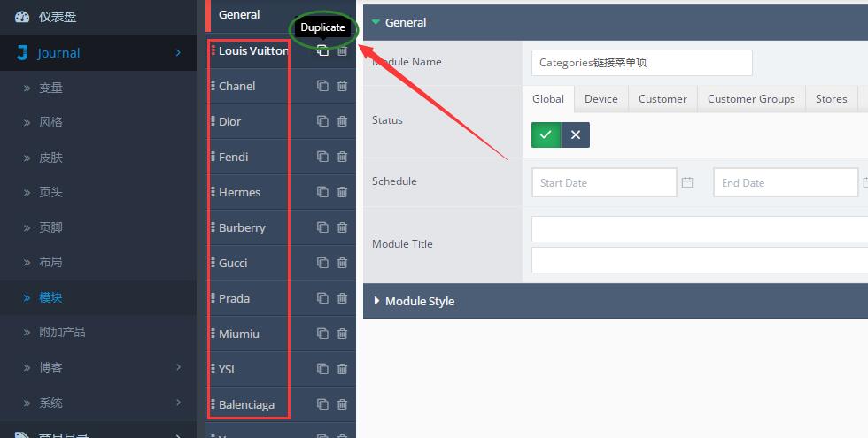Delete the Prada item
The image size is (868, 438).
342,298
